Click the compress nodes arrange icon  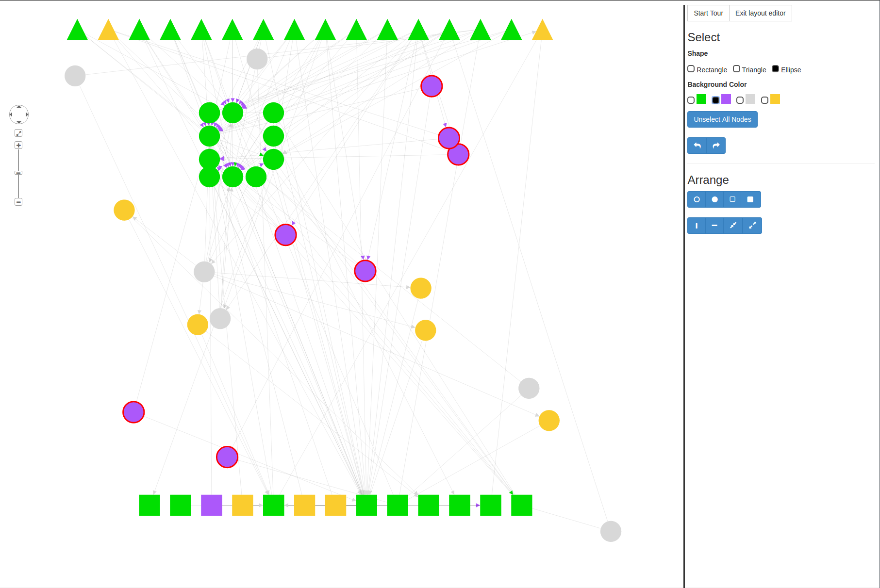point(733,226)
